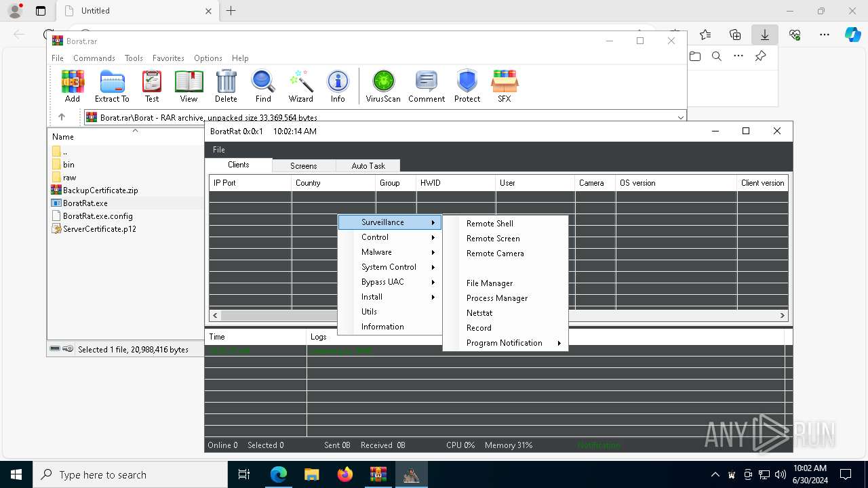Expand the Control submenu
Screen dimensions: 868x488
pyautogui.click(x=389, y=237)
